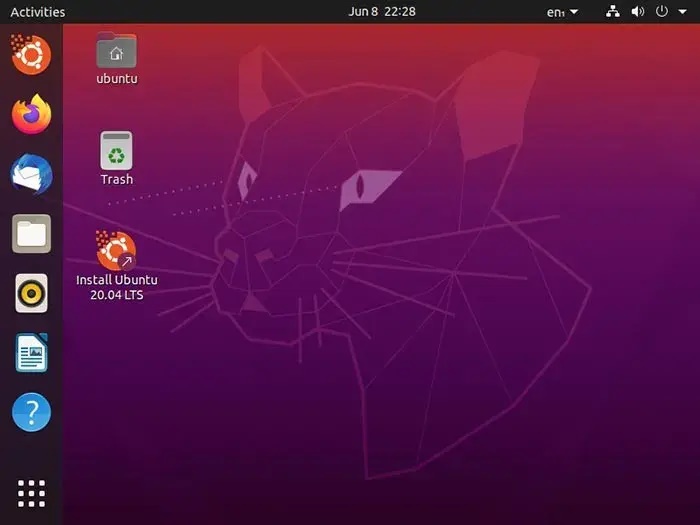This screenshot has width=700, height=525.
Task: Click the volume speaker icon
Action: click(638, 12)
